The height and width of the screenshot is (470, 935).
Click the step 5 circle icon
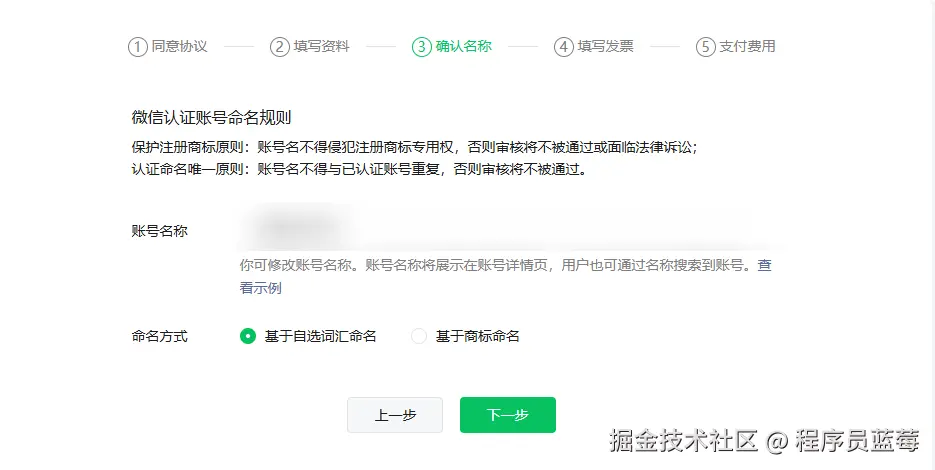tap(706, 47)
